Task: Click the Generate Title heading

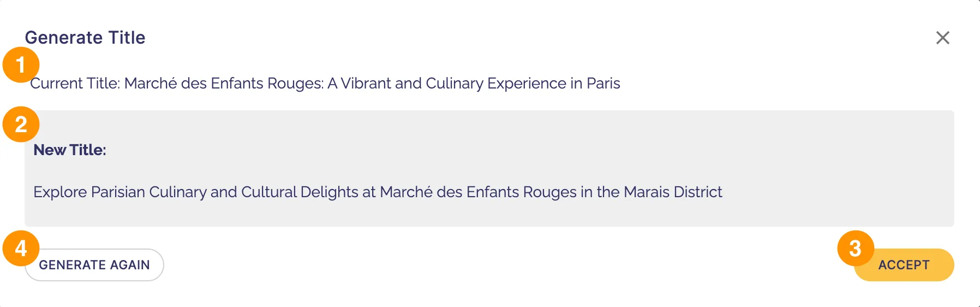Action: click(x=85, y=38)
